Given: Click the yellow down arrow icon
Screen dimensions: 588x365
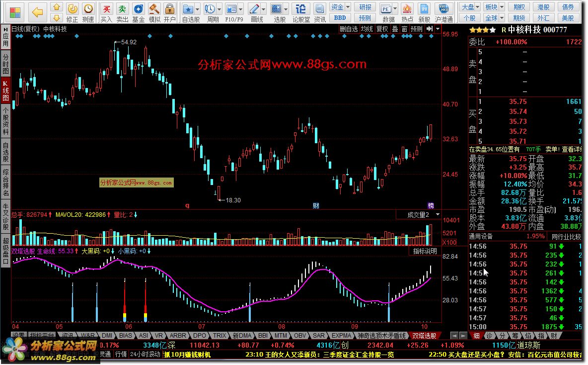Looking at the screenshot, I should (56, 17).
